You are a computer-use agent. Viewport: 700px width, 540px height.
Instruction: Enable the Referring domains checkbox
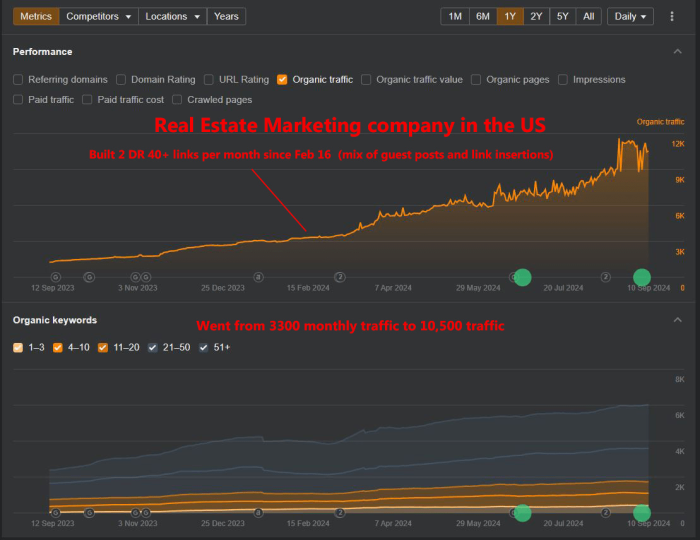pyautogui.click(x=19, y=80)
